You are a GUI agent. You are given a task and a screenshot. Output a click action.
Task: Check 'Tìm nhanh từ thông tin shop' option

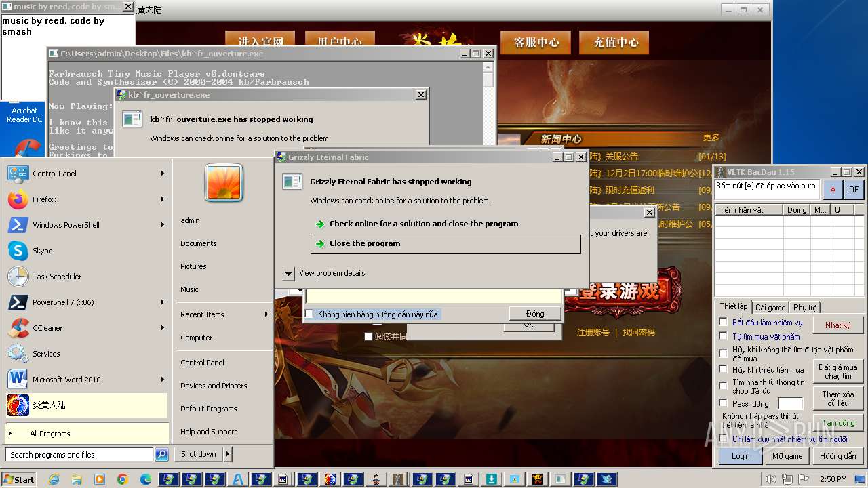(724, 386)
